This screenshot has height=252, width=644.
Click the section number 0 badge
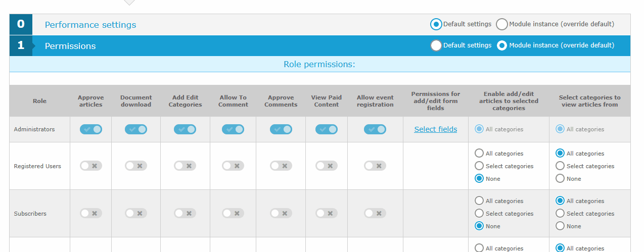coord(21,24)
